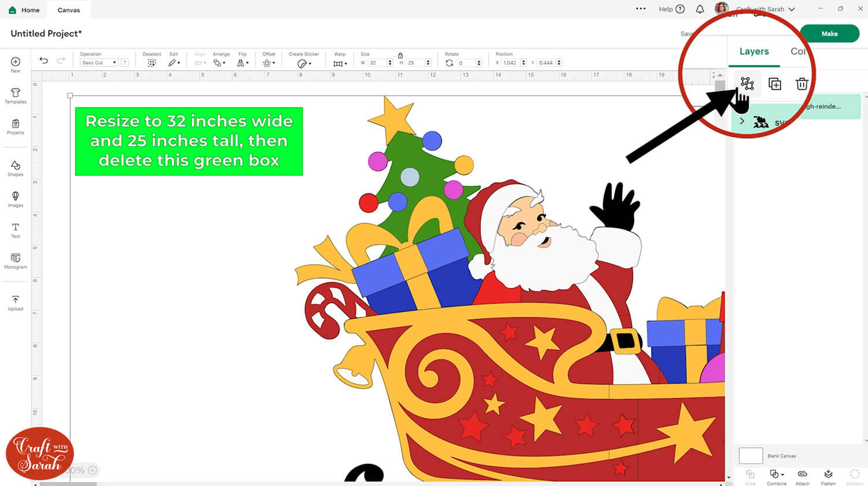This screenshot has width=868, height=486.
Task: Click the Upload icon in the sidebar
Action: pos(16,299)
